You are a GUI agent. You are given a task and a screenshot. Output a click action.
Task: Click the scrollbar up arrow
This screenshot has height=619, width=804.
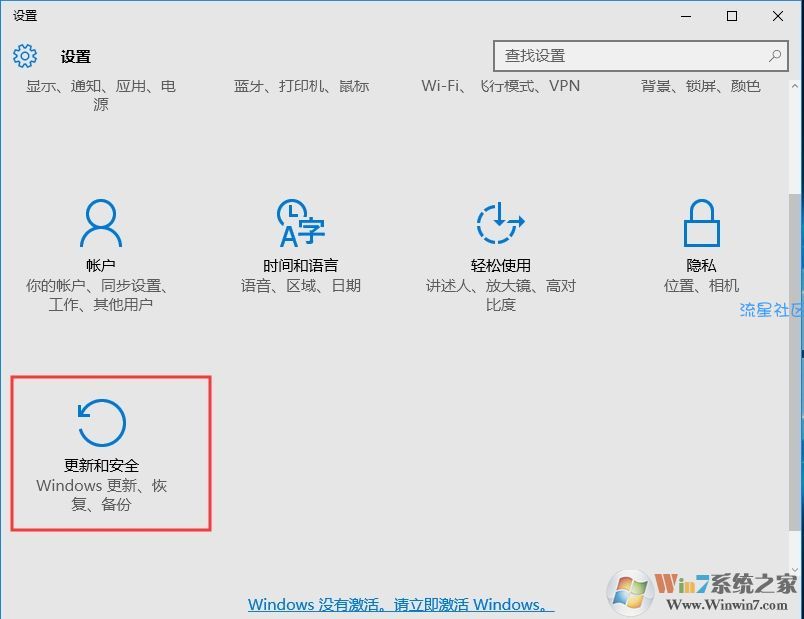[795, 86]
